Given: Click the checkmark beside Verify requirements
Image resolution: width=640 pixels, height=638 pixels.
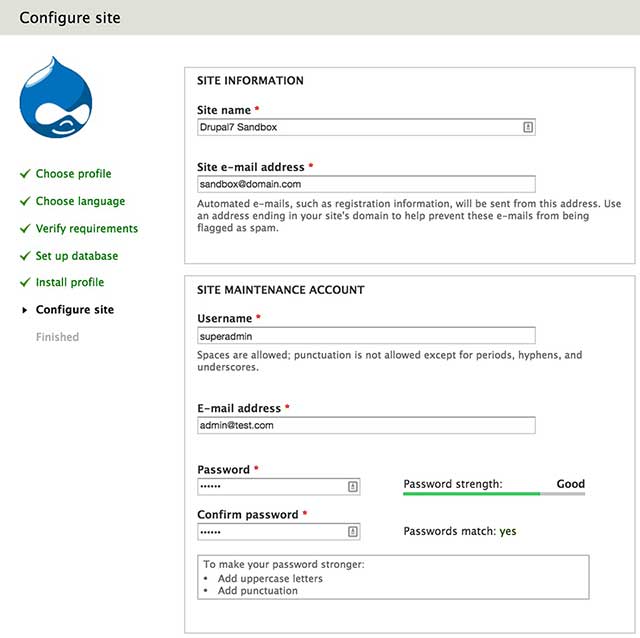Looking at the screenshot, I should 25,229.
